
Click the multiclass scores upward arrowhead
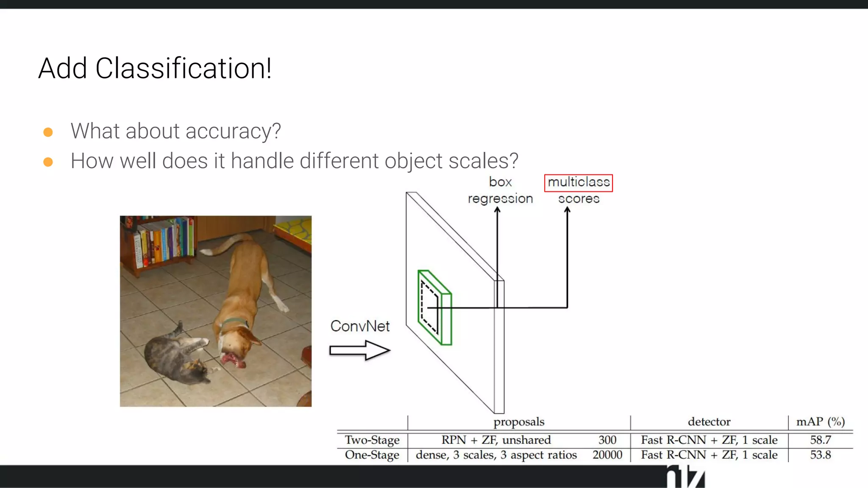pyautogui.click(x=567, y=209)
